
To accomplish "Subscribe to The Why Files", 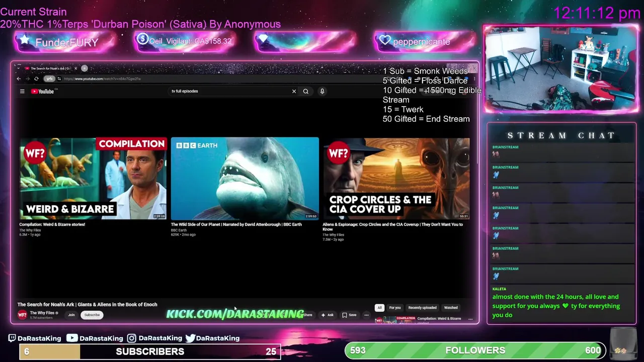I will click(x=92, y=315).
